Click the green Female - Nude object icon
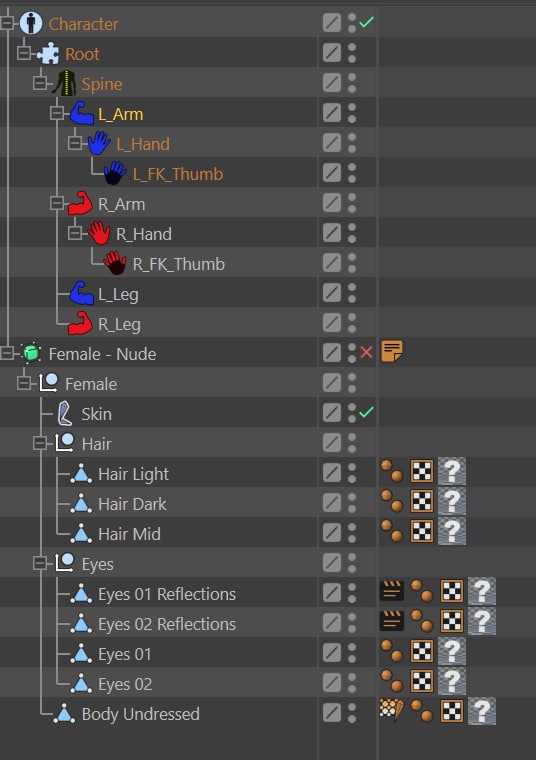536x760 pixels. coord(31,353)
